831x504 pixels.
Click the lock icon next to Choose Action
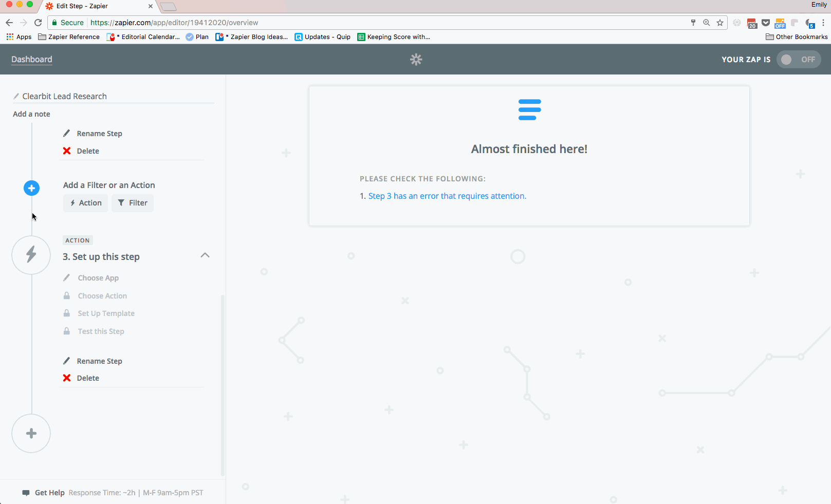click(67, 296)
